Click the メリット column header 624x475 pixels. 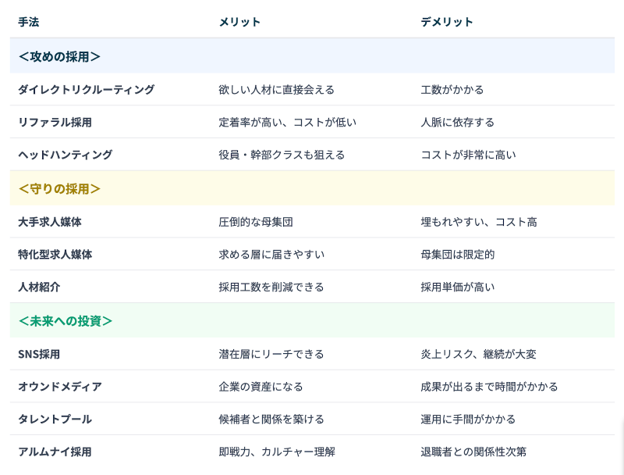(x=240, y=22)
